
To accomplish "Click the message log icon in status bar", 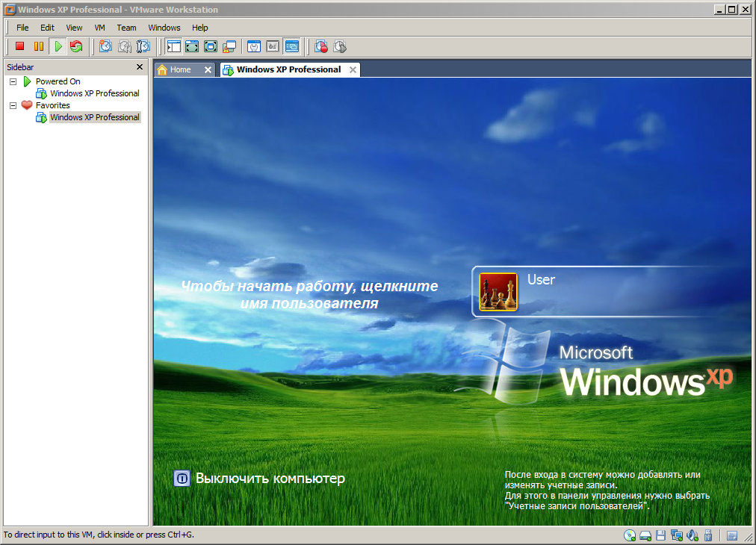I will coord(732,535).
